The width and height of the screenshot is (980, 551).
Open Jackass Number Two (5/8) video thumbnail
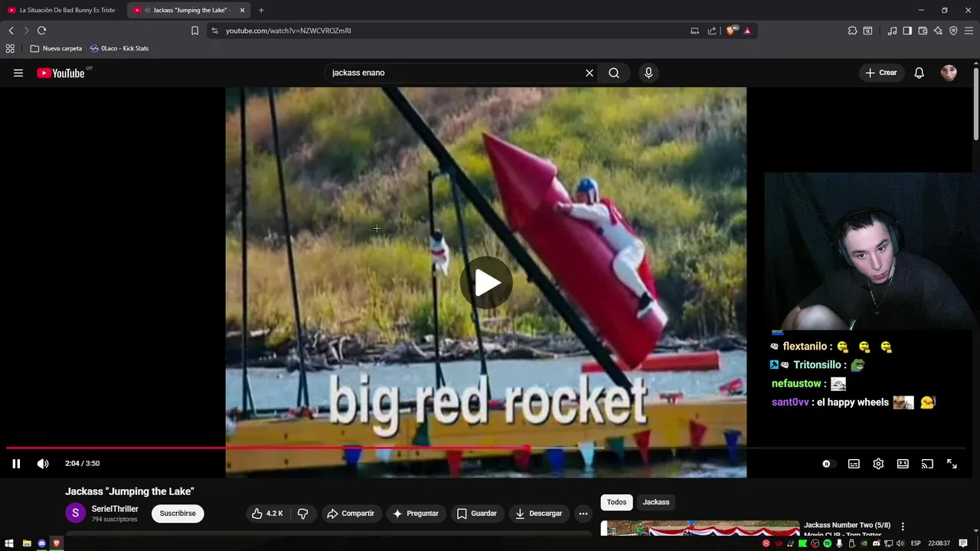[700, 529]
